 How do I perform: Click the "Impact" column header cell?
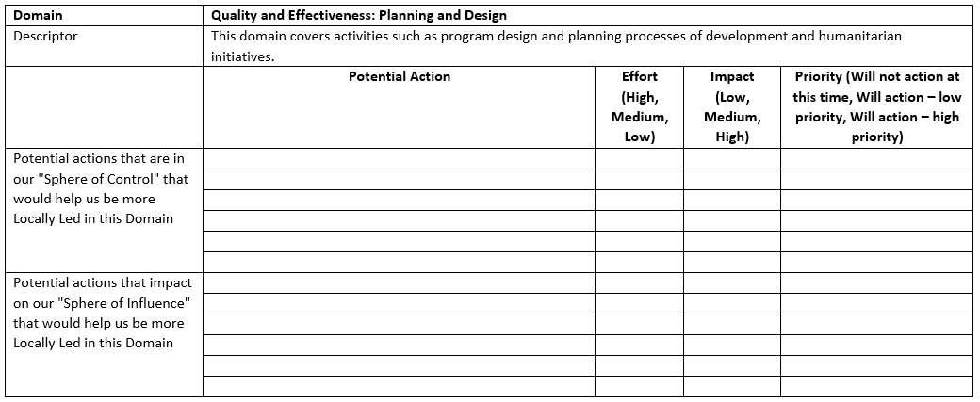[731, 106]
